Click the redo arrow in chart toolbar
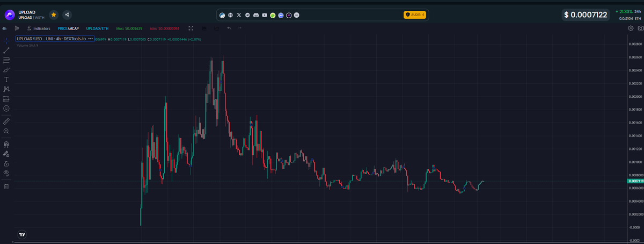The image size is (644, 244). tap(239, 28)
